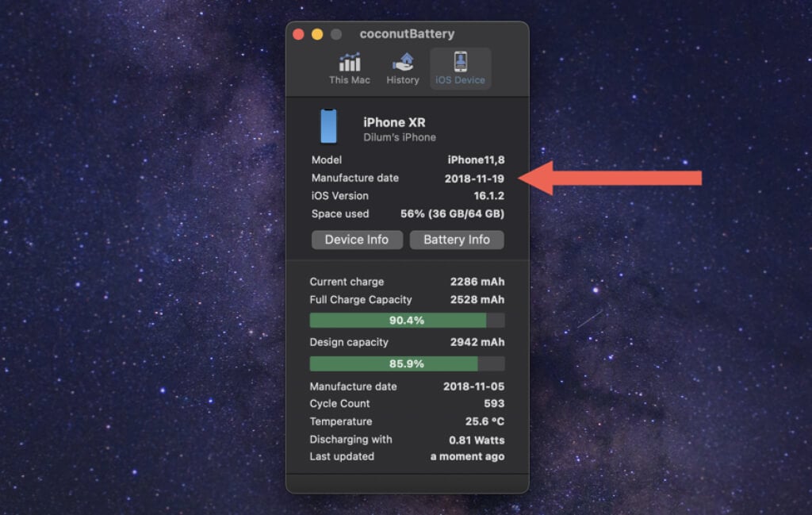This screenshot has width=812, height=515.
Task: Select the device manufacture date 2018-11-19
Action: pyautogui.click(x=474, y=179)
